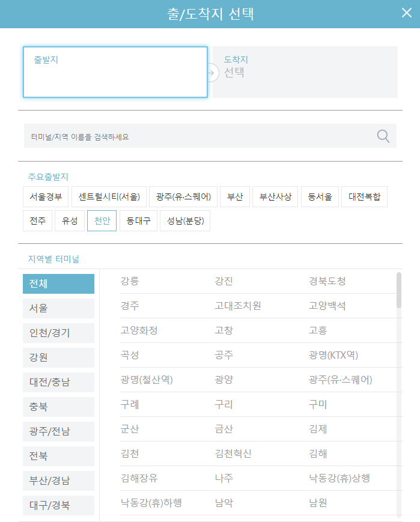Click the terminal list scrollbar thumb
This screenshot has width=420, height=522.
pos(399,290)
